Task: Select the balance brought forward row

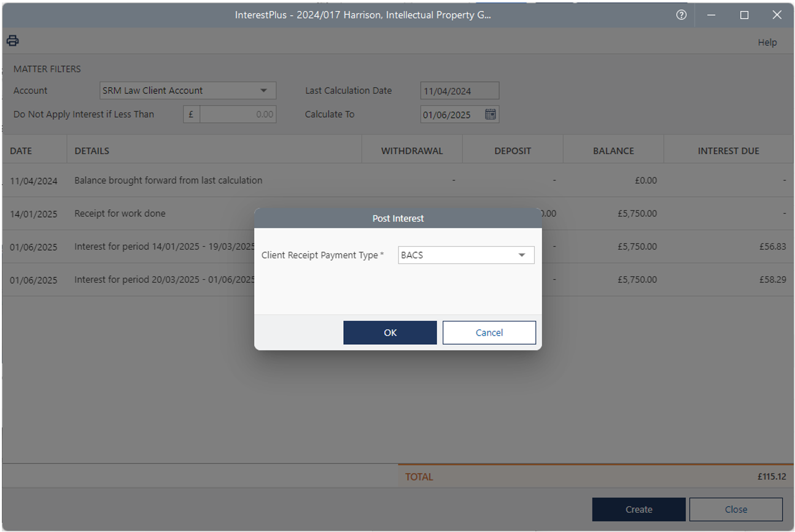Action: click(168, 180)
